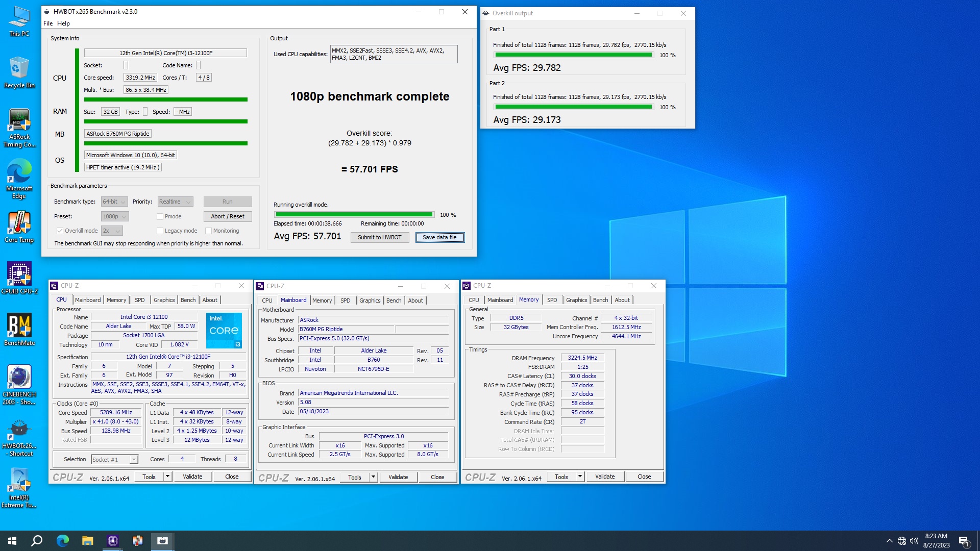This screenshot has width=980, height=551.
Task: Open the Help menu in HWBOT x265
Action: coord(63,23)
